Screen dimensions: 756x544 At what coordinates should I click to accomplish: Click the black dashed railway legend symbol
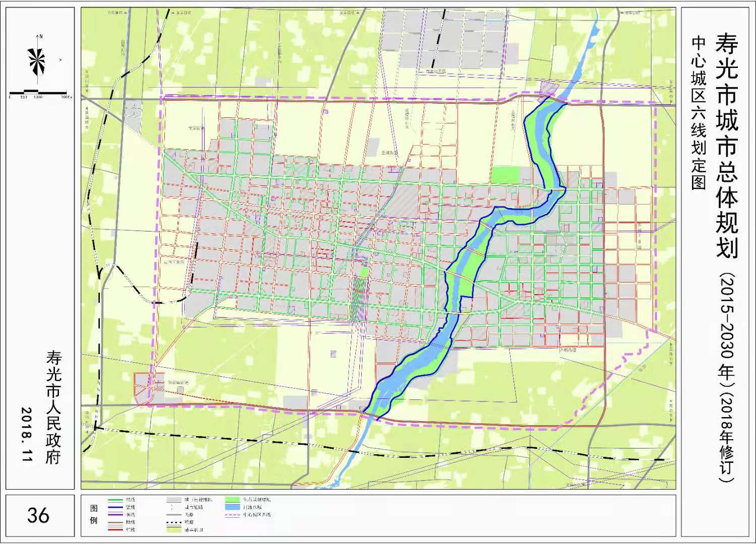[x=174, y=522]
